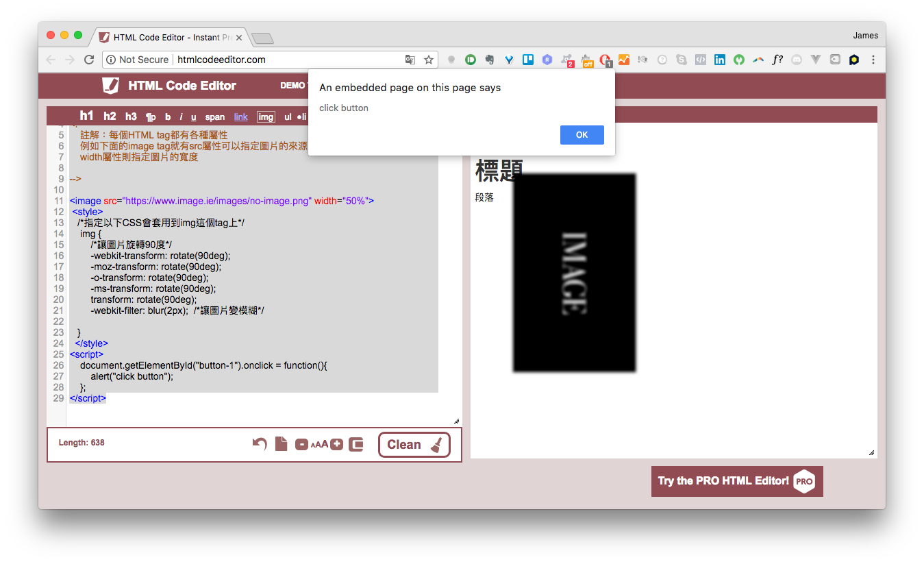
Task: Apply italic with the i button
Action: (181, 117)
